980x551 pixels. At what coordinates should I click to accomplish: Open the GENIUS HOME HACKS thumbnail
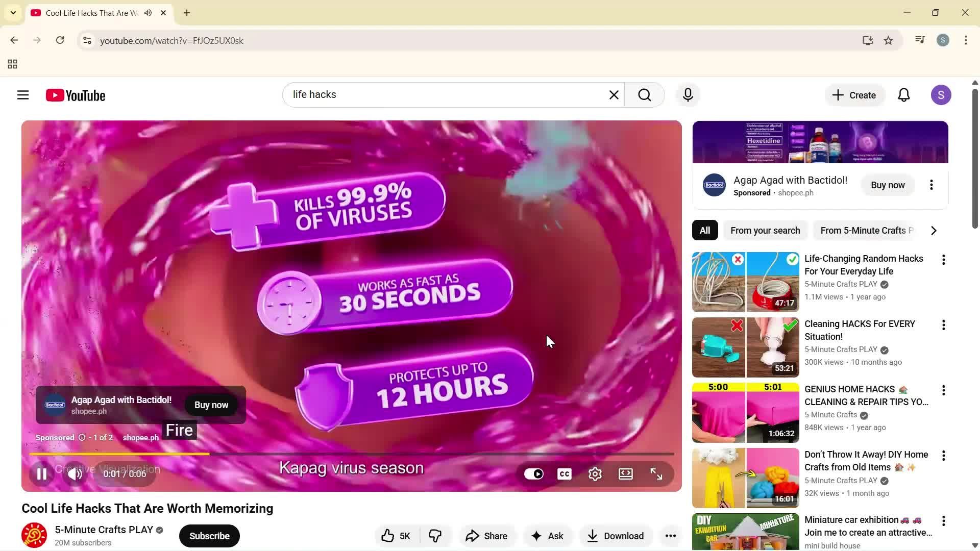[745, 412]
